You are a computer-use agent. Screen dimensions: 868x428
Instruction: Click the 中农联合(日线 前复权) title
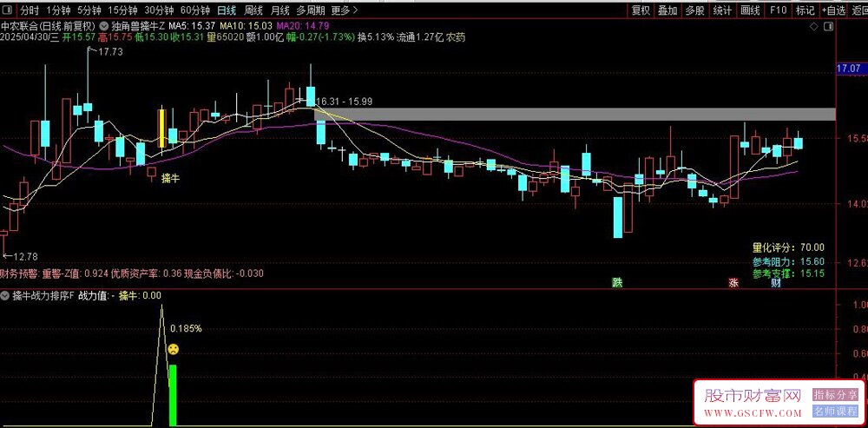[x=48, y=26]
